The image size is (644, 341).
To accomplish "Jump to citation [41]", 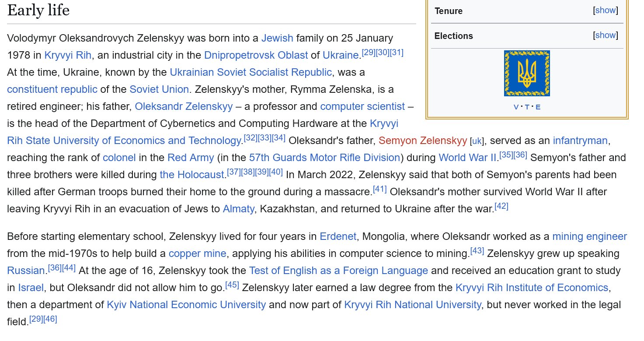I will [380, 189].
